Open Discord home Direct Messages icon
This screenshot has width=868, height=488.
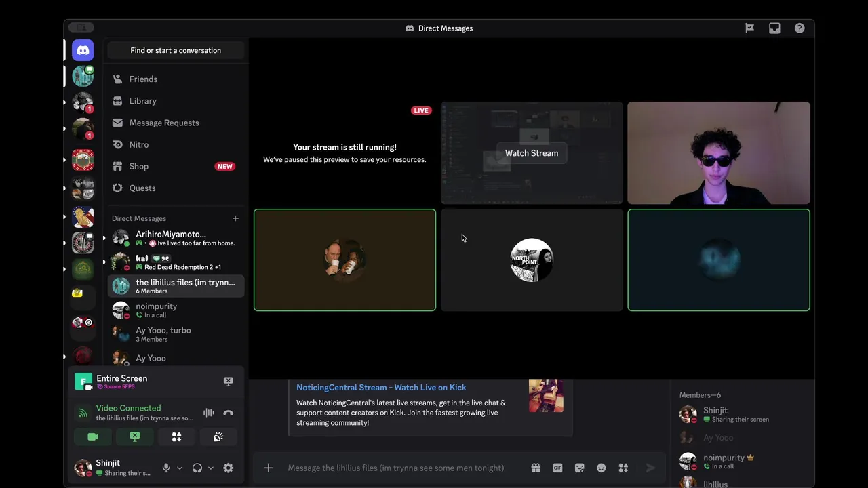[x=83, y=50]
